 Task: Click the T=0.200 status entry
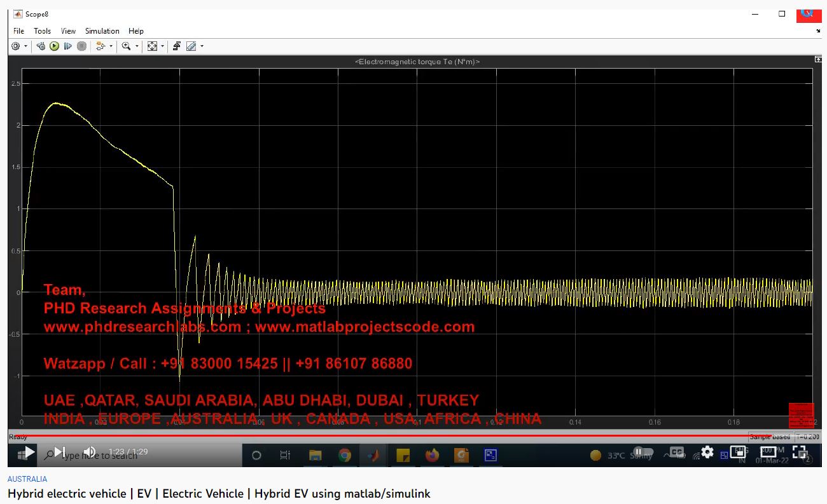808,437
